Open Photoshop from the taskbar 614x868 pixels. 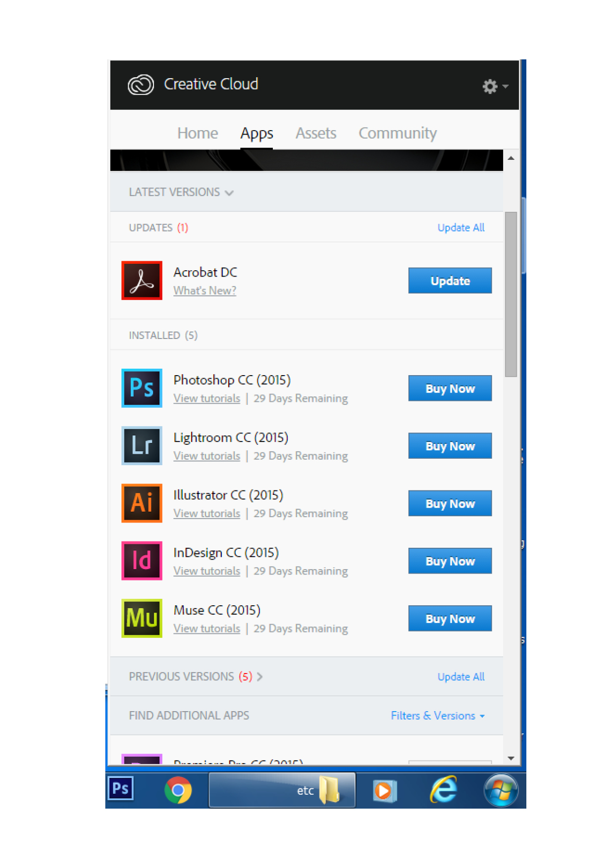120,788
